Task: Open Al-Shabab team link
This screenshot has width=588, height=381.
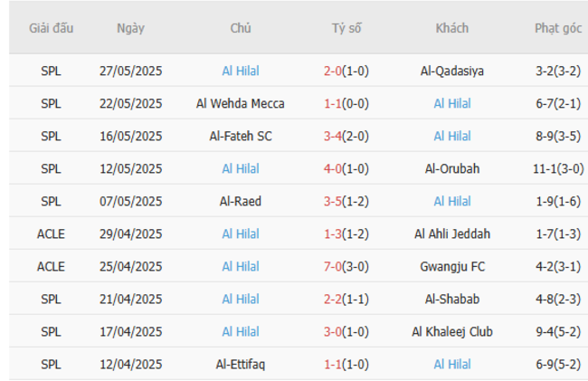Action: (x=451, y=299)
